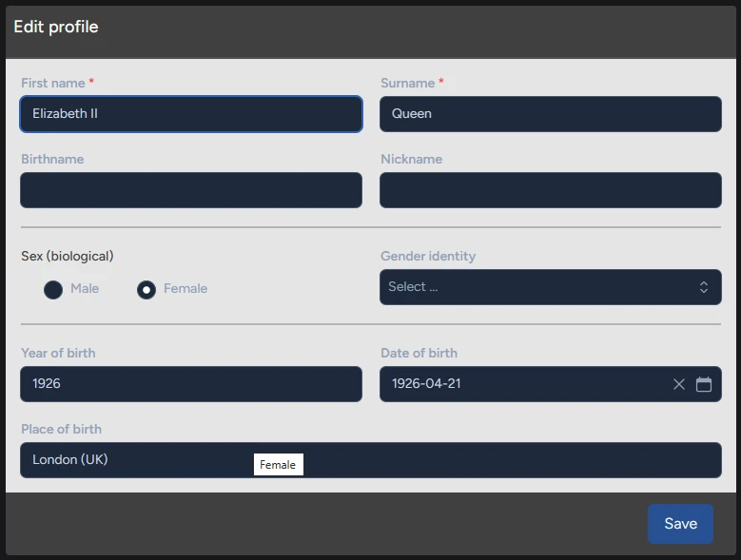Click the Surname label

point(407,83)
